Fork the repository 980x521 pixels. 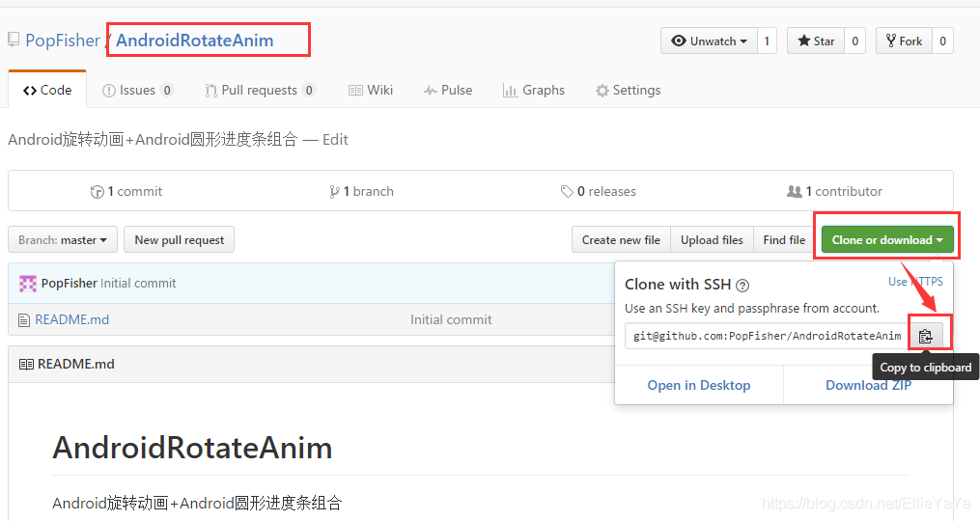pos(904,41)
